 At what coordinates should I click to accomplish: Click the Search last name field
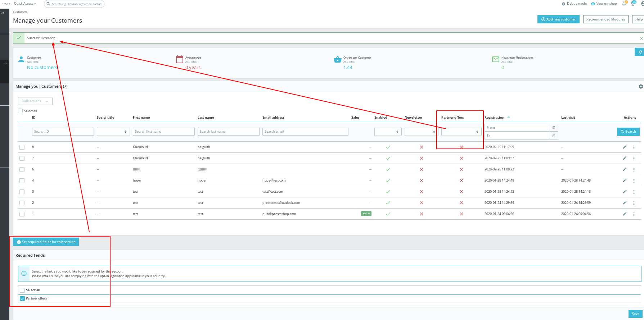click(x=229, y=132)
